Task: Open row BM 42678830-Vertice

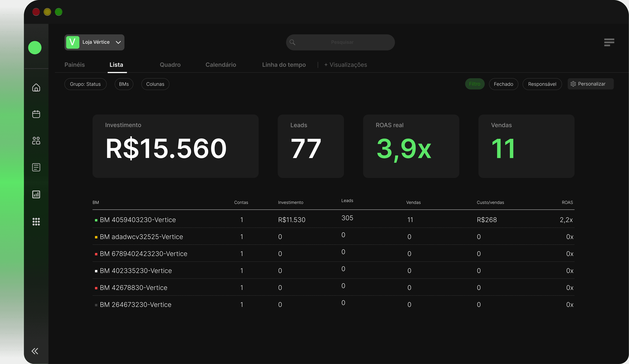Action: (334, 287)
